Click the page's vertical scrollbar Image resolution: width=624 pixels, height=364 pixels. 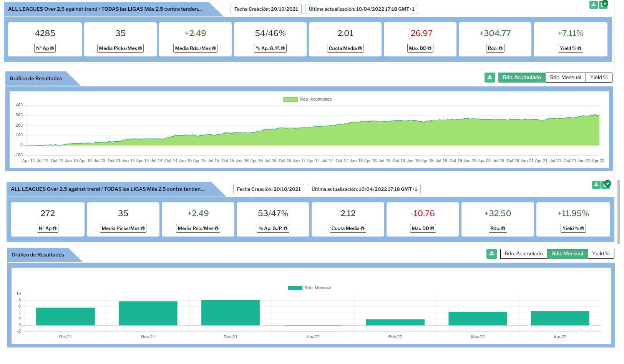tap(618, 211)
